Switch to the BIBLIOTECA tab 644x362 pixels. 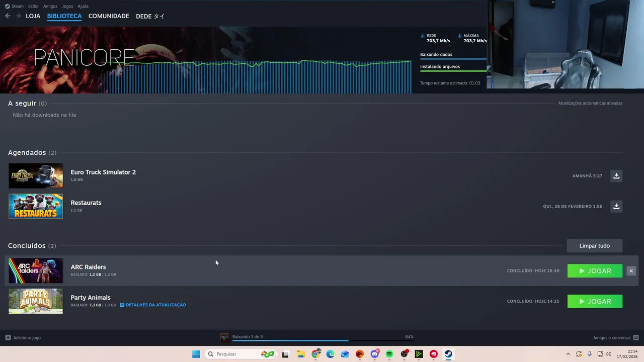pos(64,16)
